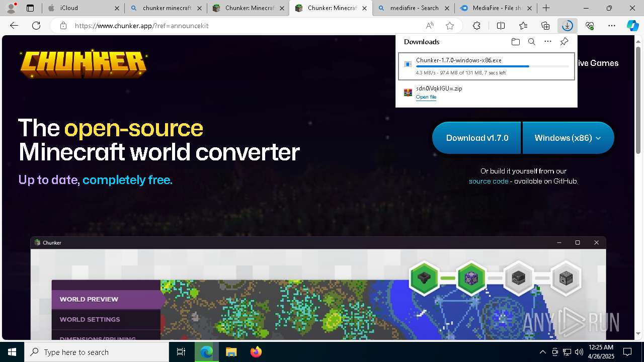Image resolution: width=644 pixels, height=362 pixels.
Task: Open the network icon in tray
Action: pos(567,352)
